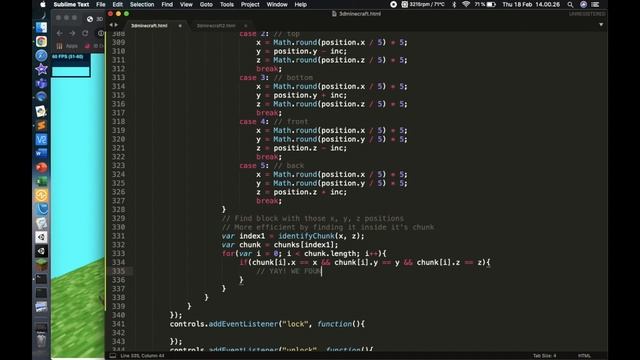The image size is (640, 360).
Task: Close the 3dminecraft2.html tab
Action: [245, 26]
